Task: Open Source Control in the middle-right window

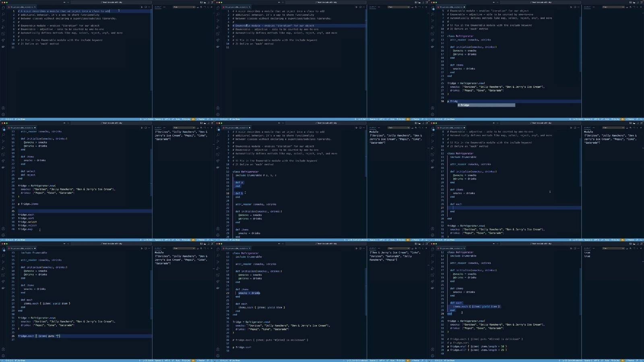Action: coord(432,141)
